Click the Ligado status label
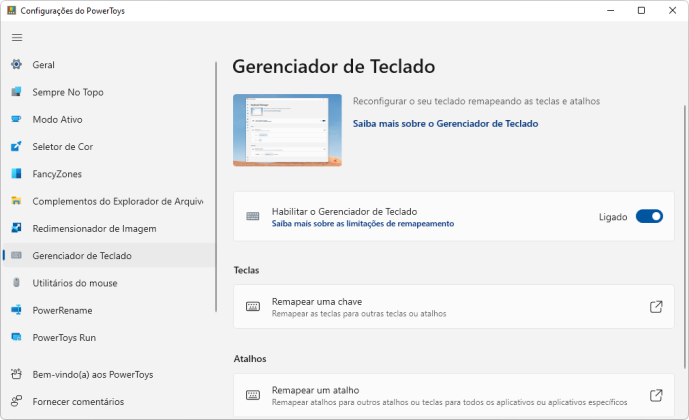 613,217
